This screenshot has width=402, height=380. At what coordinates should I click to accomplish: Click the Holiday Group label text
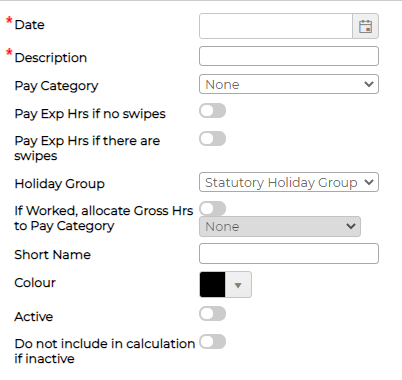click(x=60, y=184)
